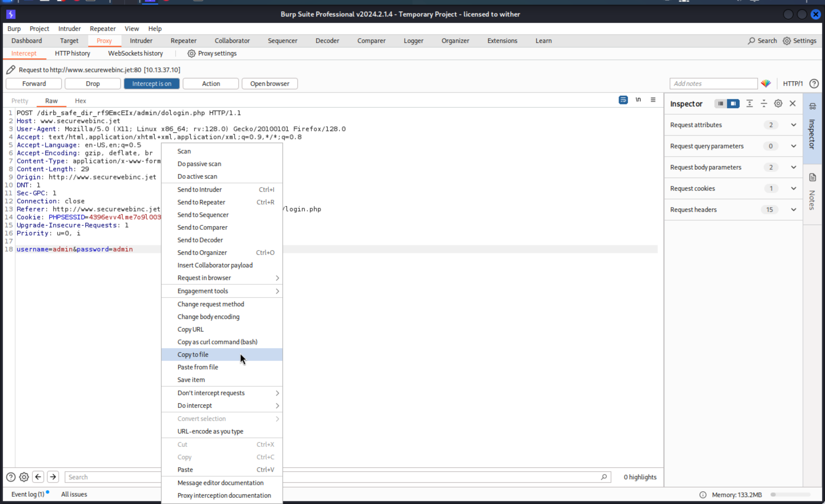Viewport: 825px width, 504px height.
Task: Select Save item in context menu
Action: (222, 380)
